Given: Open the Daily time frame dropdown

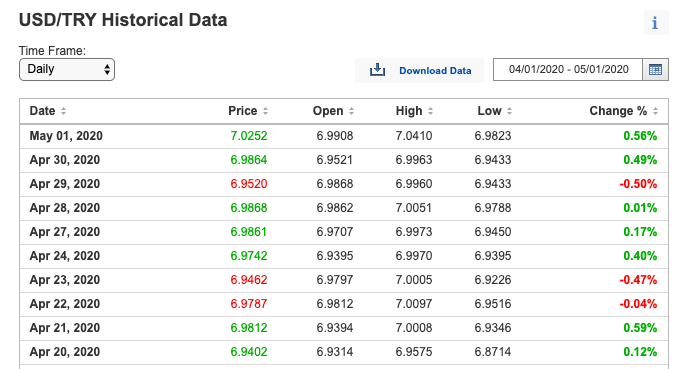Looking at the screenshot, I should [67, 69].
